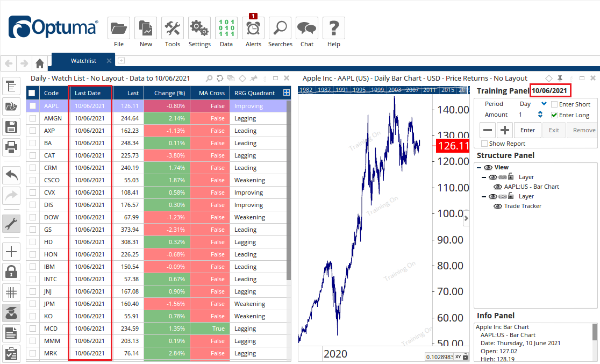Image resolution: width=600 pixels, height=364 pixels.
Task: Refresh the watchlist data
Action: [x=220, y=78]
